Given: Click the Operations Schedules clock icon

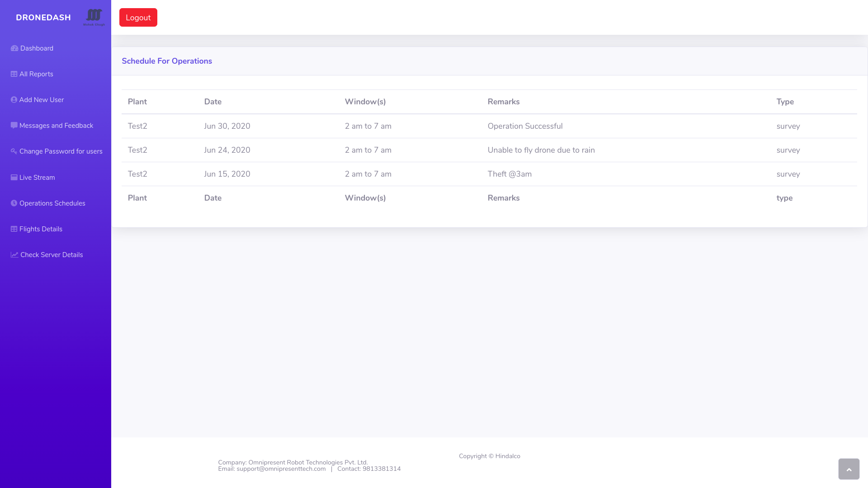Looking at the screenshot, I should [14, 203].
